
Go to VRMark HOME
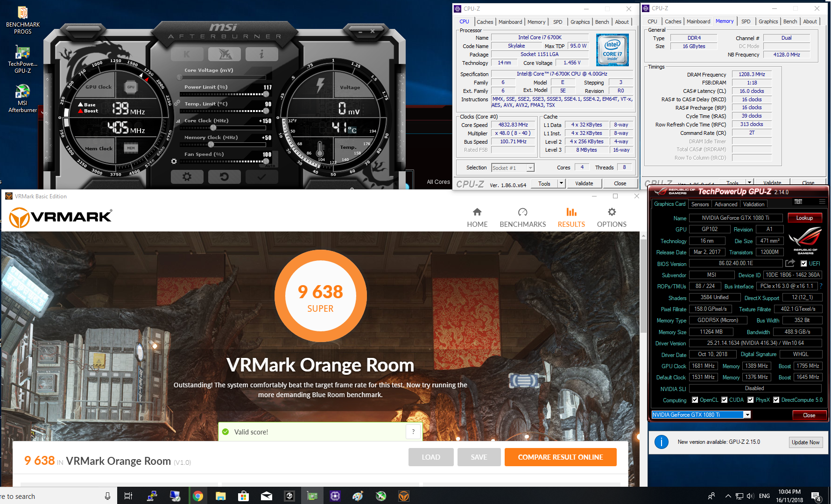click(x=477, y=218)
